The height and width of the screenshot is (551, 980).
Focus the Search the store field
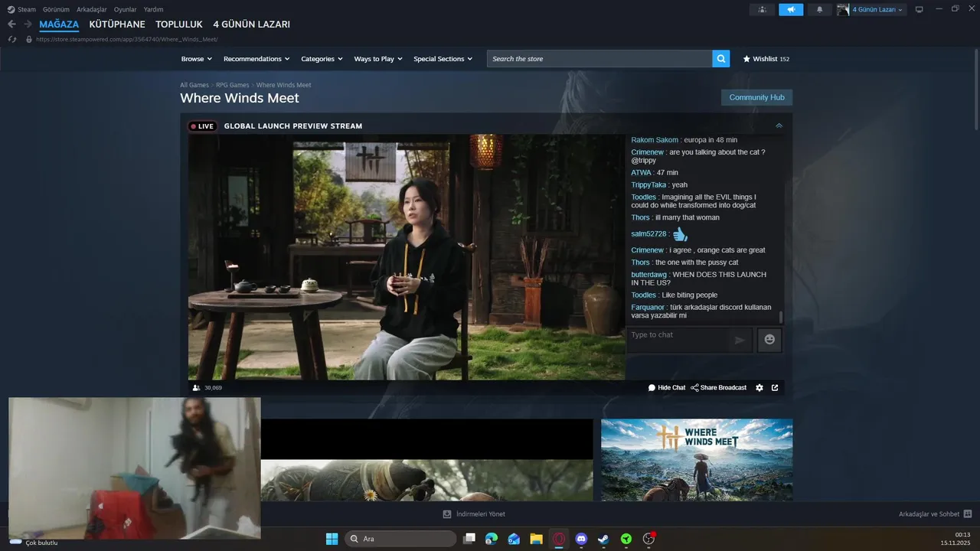[x=599, y=59]
